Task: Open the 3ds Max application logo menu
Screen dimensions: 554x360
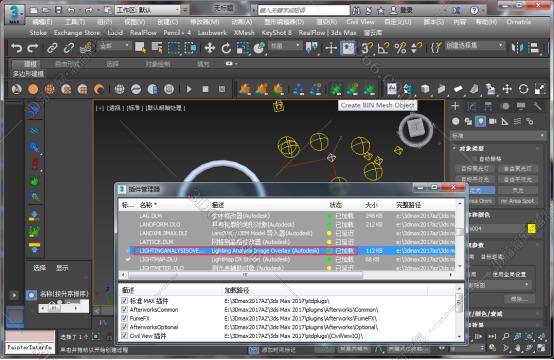Action: click(14, 14)
